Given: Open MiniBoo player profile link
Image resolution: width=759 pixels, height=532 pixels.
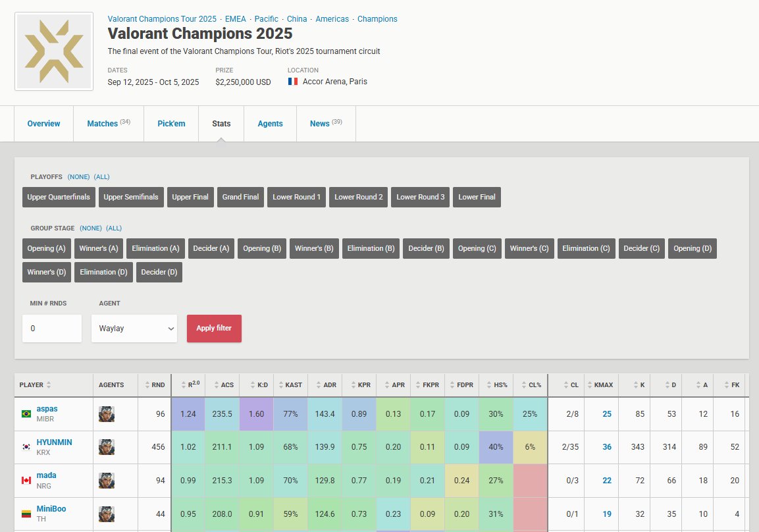Looking at the screenshot, I should (51, 509).
